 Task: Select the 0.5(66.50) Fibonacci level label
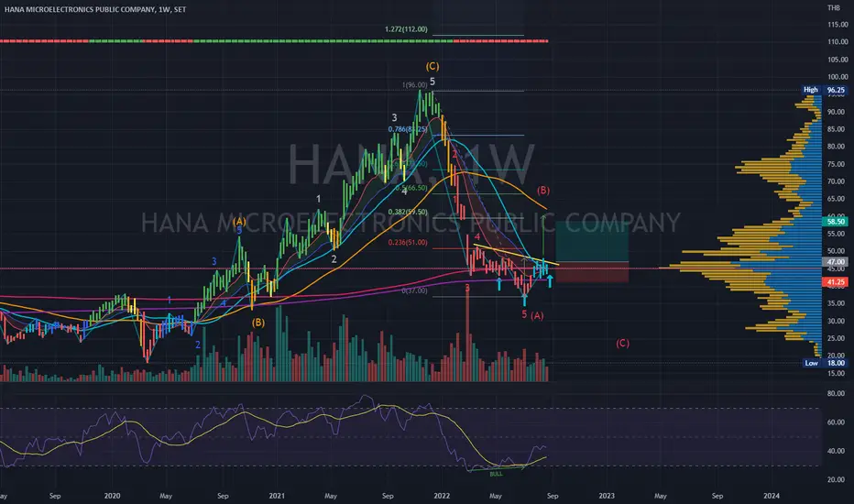[x=411, y=188]
